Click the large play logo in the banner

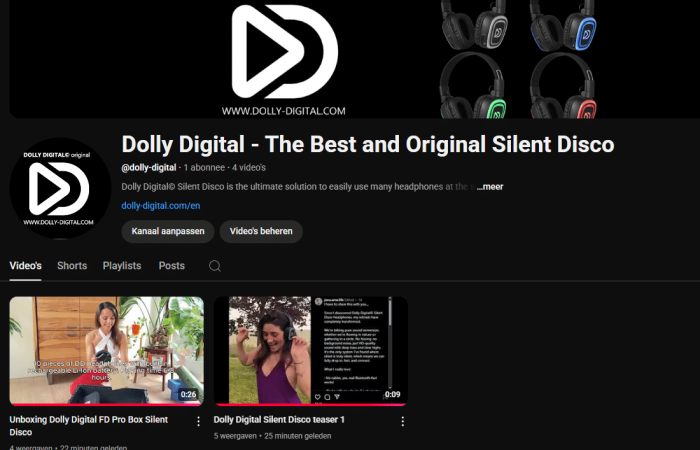click(x=284, y=50)
